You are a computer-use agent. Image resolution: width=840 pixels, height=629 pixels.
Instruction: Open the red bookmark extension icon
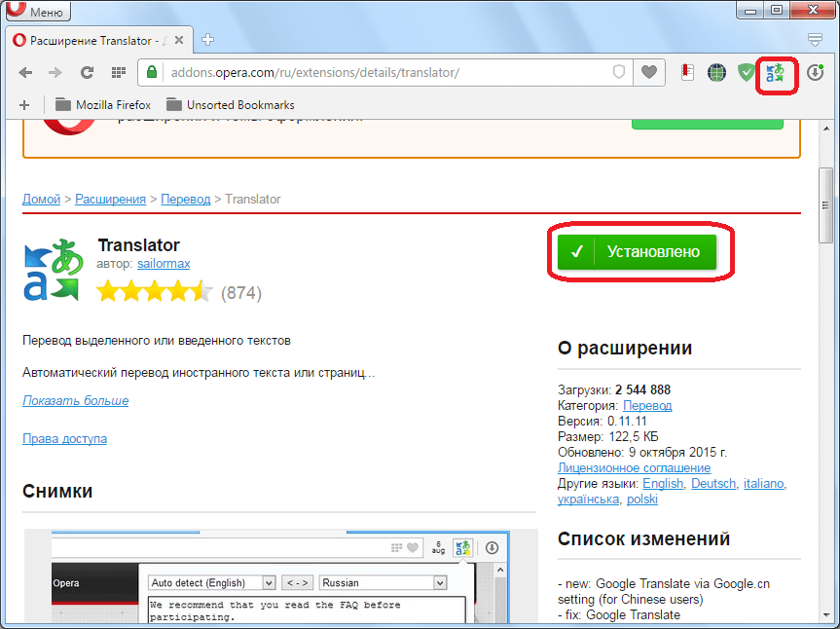pos(687,72)
